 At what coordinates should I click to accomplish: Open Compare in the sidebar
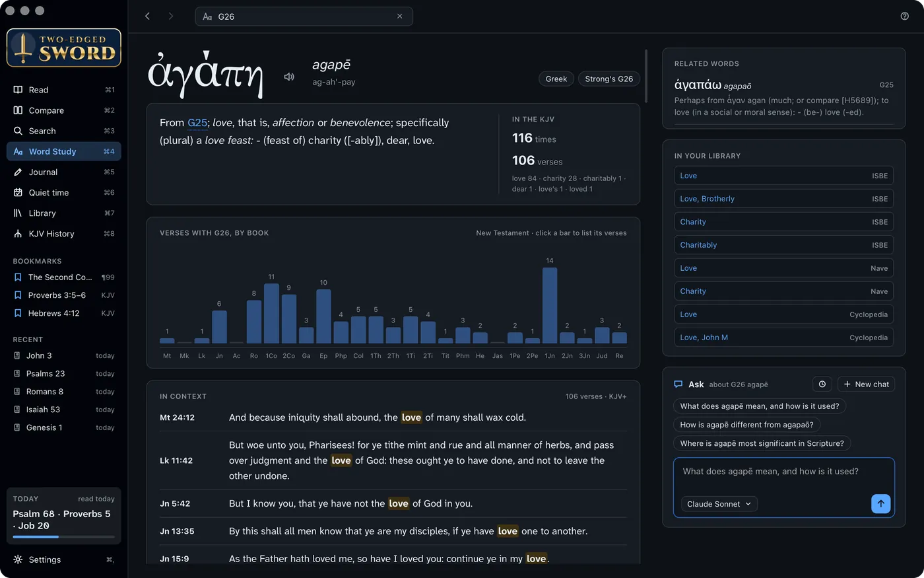[64, 110]
